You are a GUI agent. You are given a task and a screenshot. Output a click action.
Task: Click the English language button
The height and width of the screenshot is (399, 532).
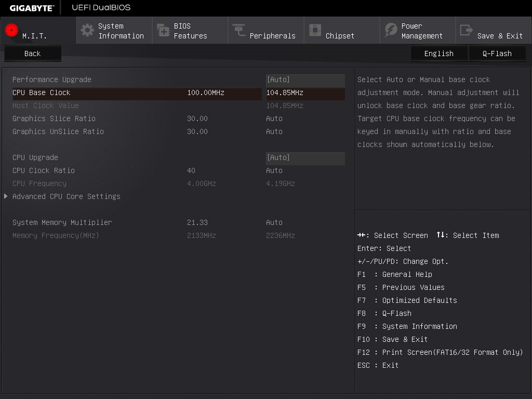point(439,54)
